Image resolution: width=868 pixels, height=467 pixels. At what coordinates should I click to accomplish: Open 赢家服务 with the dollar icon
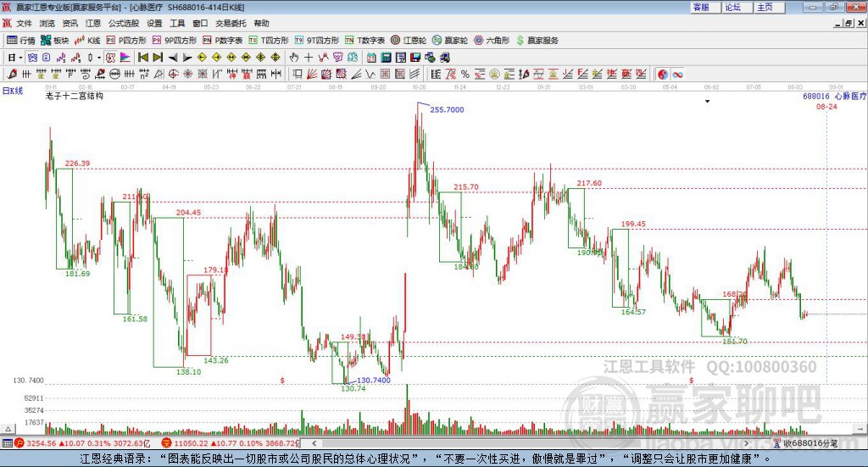pyautogui.click(x=537, y=41)
